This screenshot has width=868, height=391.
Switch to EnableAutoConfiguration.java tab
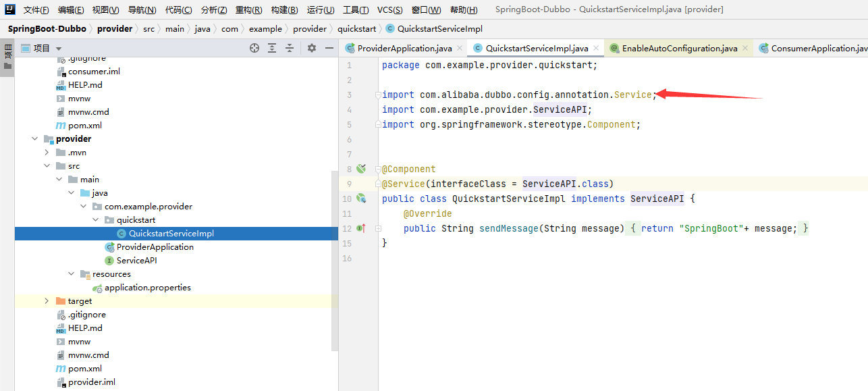pyautogui.click(x=679, y=49)
